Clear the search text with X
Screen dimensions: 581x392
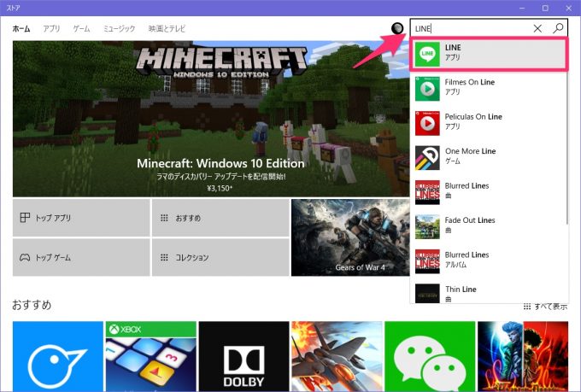pos(537,28)
